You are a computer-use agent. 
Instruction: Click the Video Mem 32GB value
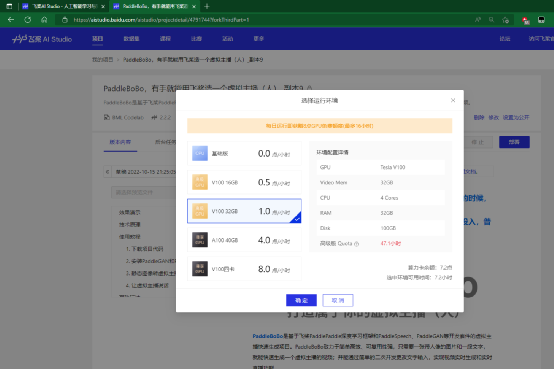coord(387,182)
